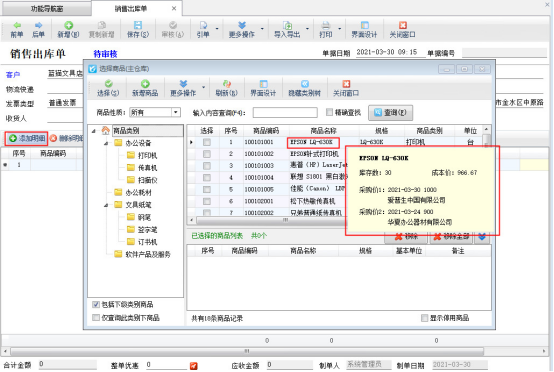Viewport: 554px width, 372px height.
Task: Click the 隐藏类别树 icon in dialog toolbar
Action: tap(305, 84)
